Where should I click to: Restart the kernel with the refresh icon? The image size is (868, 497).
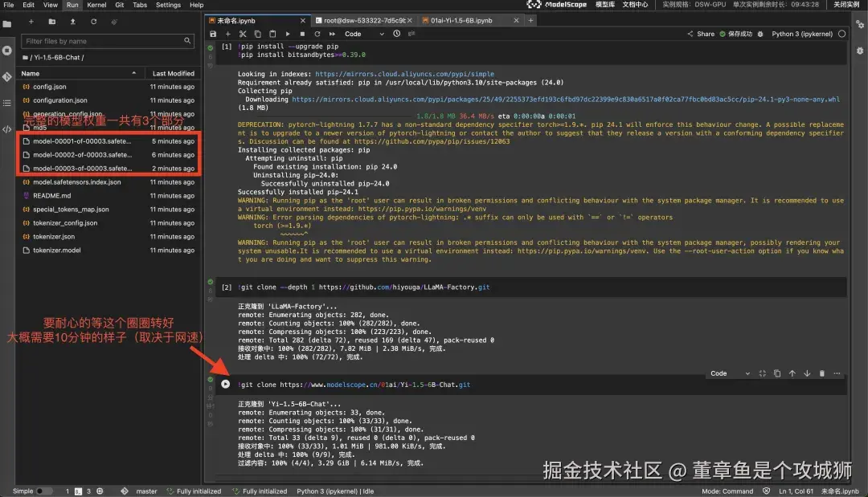tap(317, 34)
